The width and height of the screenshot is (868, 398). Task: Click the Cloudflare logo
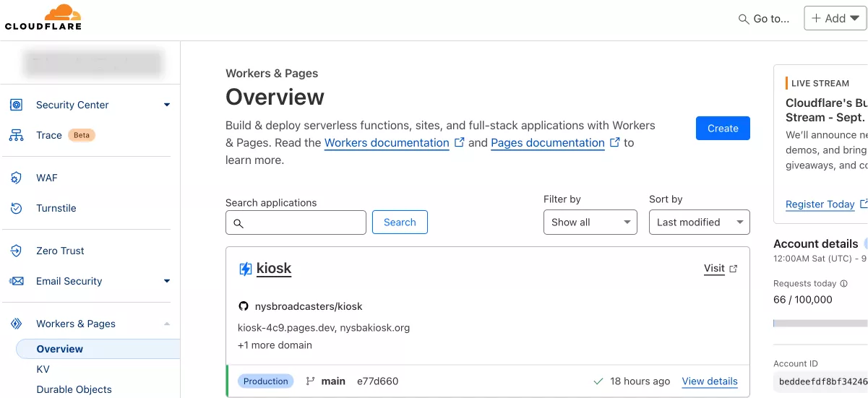click(x=43, y=18)
